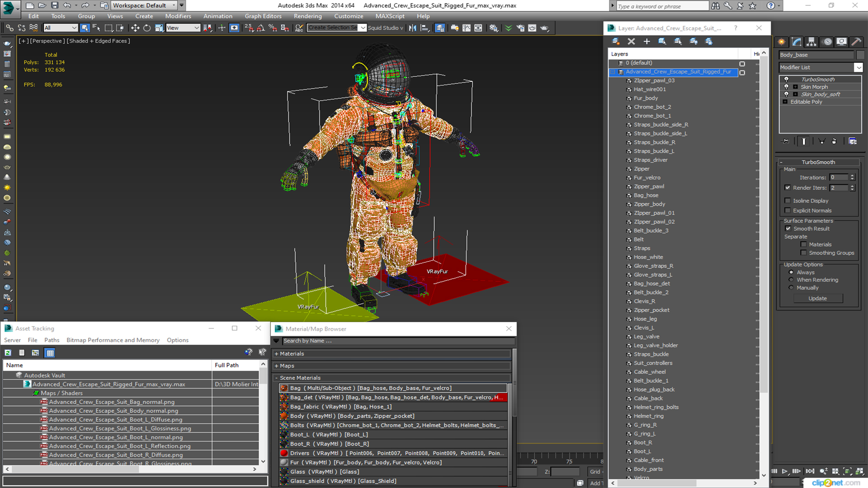This screenshot has height=488, width=868.
Task: Select the When Rendering update option
Action: click(x=791, y=280)
